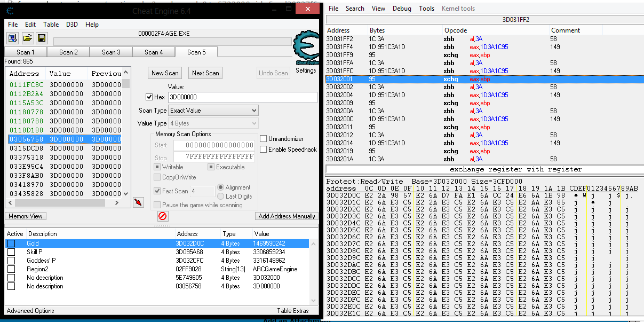This screenshot has width=644, height=322.
Task: Open the Scan Type dropdown
Action: click(213, 111)
